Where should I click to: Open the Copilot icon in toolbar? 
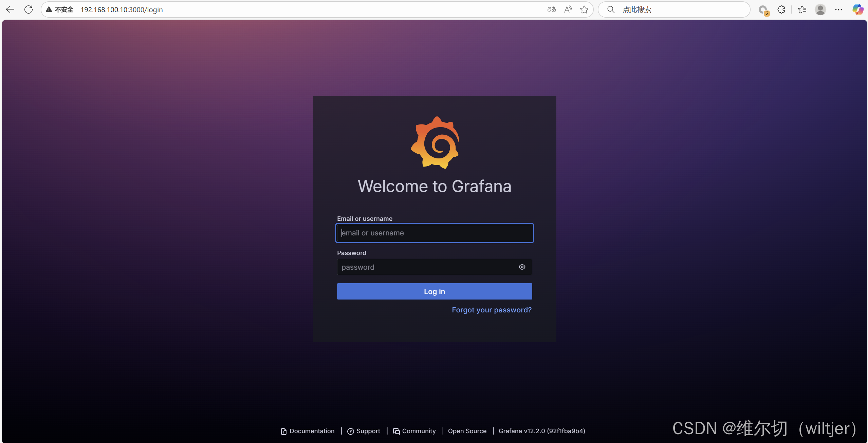pos(858,9)
